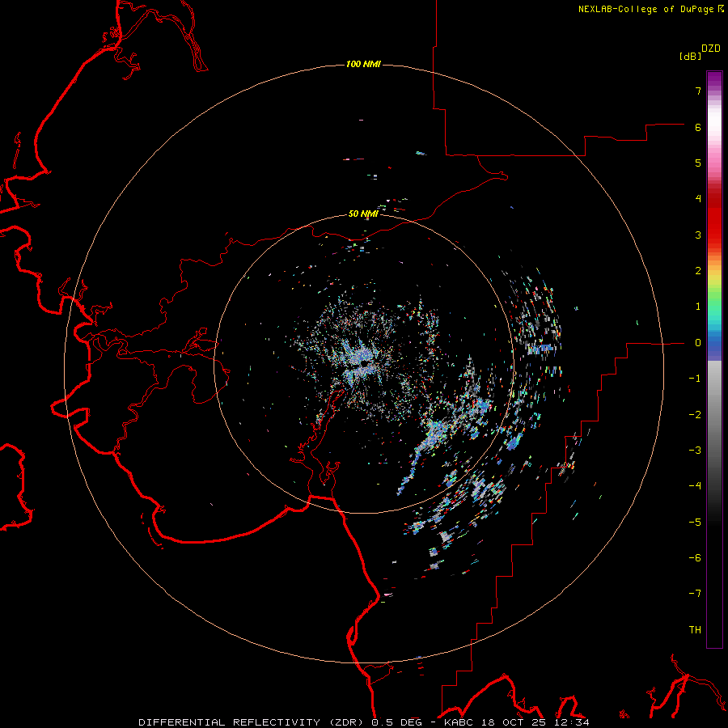728x728 pixels.
Task: Click the -2 dB scale label
Action: 695,415
